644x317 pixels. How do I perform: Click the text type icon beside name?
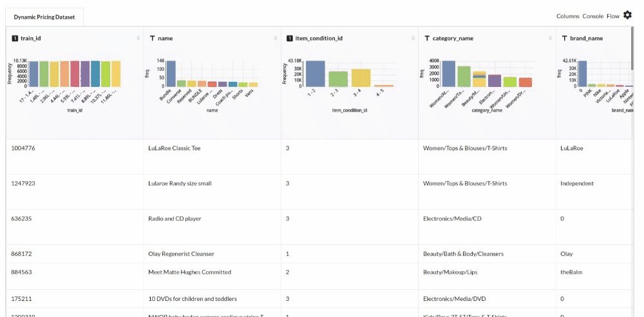pyautogui.click(x=152, y=38)
